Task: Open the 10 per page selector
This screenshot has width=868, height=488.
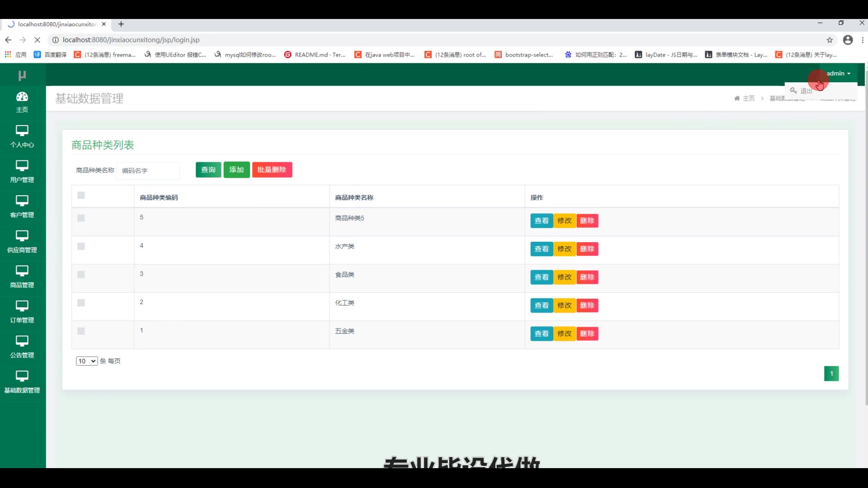Action: (86, 361)
